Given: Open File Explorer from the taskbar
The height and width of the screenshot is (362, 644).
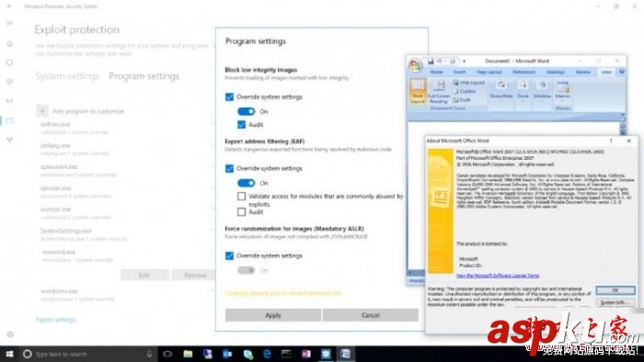Looking at the screenshot, I should [188, 354].
